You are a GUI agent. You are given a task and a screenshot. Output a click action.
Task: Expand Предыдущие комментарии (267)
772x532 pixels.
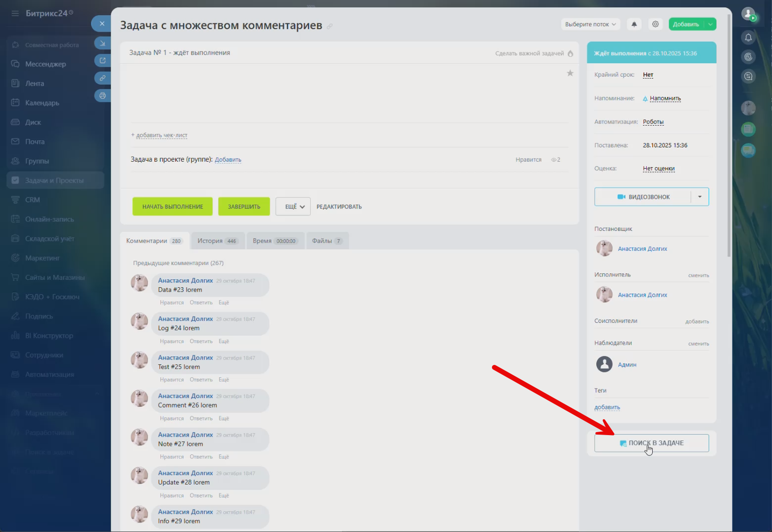(x=178, y=263)
